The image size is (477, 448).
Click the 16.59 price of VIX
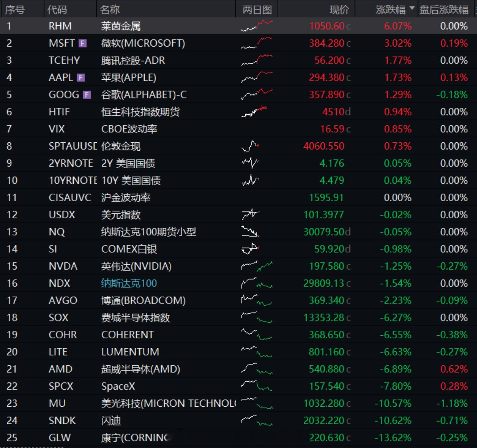[332, 129]
